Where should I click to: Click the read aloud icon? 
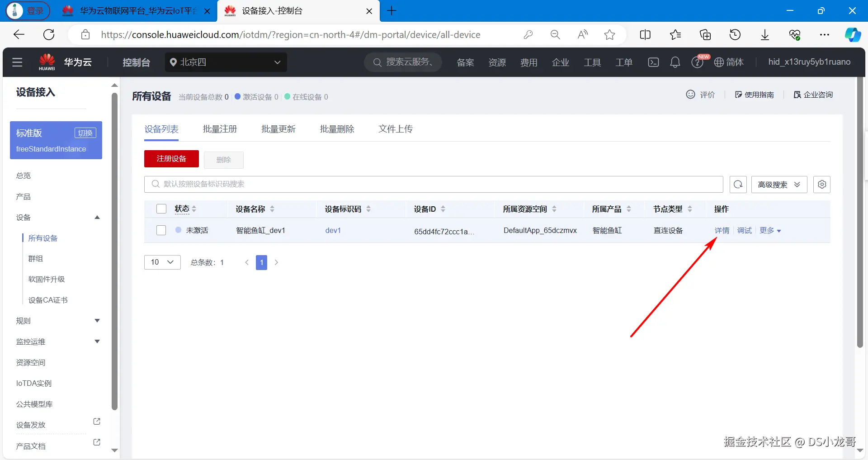(583, 35)
